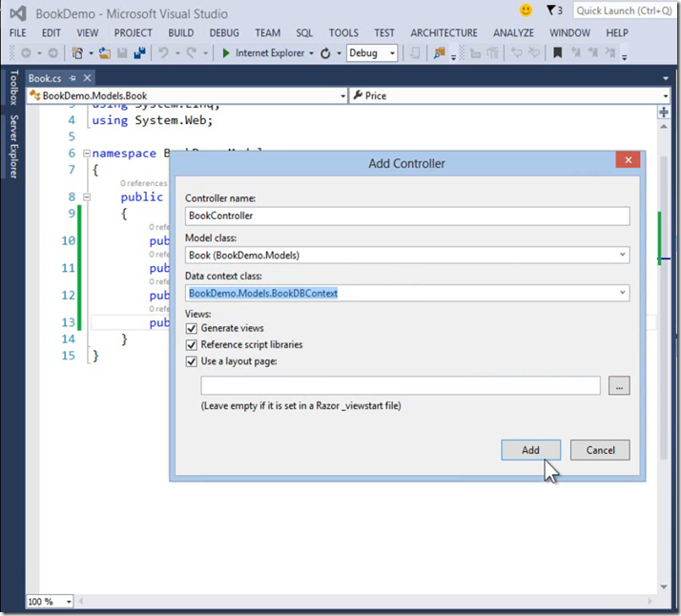Uncheck Reference script libraries checkbox
Image resolution: width=681 pixels, height=616 pixels.
click(192, 344)
